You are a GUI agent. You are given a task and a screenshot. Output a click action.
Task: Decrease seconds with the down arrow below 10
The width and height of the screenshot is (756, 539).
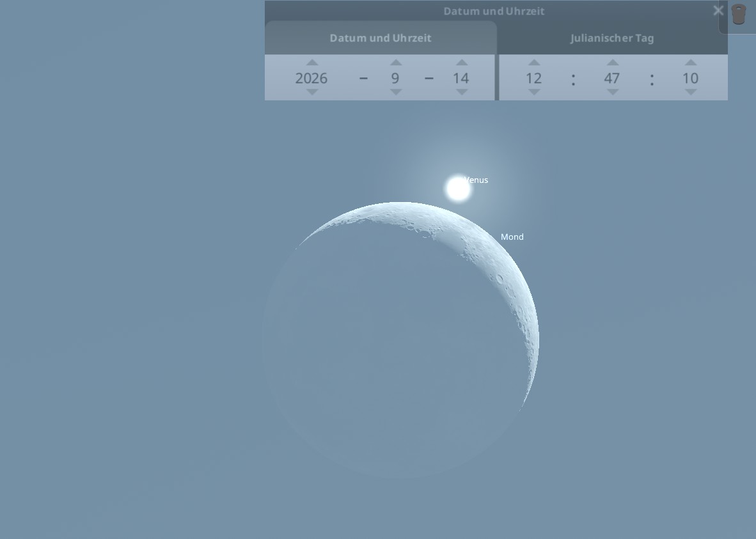[691, 92]
